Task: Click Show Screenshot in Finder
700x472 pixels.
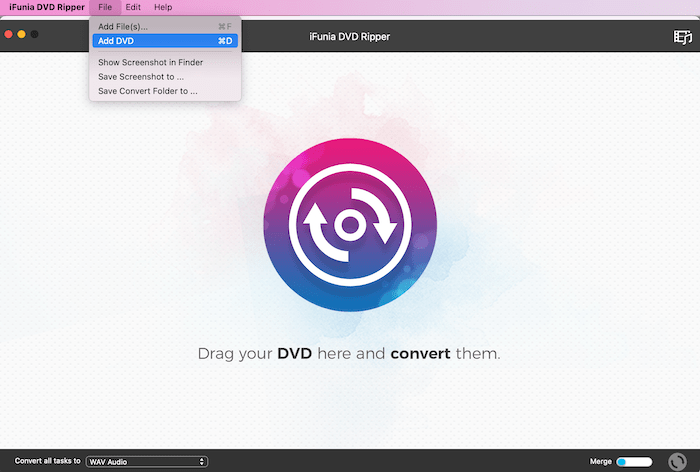Action: [x=150, y=62]
